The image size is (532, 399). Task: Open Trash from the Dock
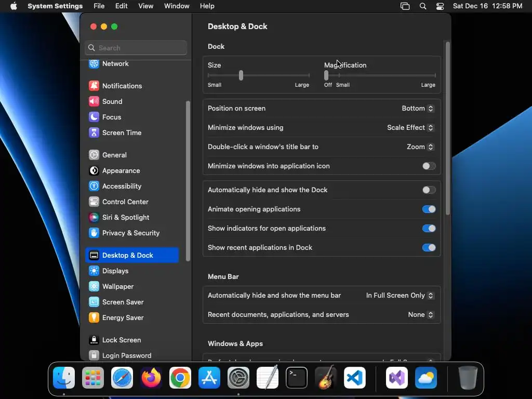click(x=468, y=378)
